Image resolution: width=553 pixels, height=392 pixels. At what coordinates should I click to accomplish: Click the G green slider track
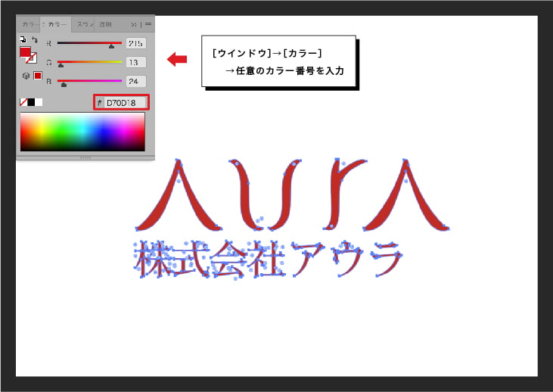click(x=89, y=62)
